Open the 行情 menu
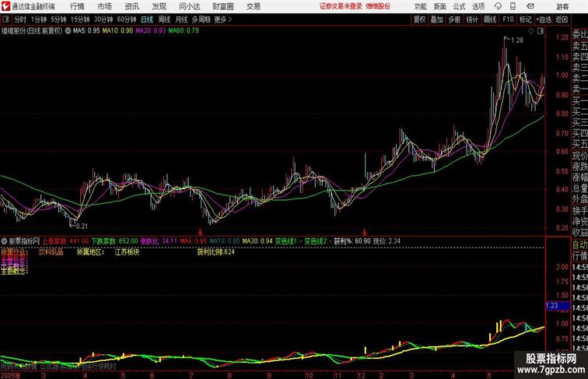Screen dimensions: 588x379 [x=77, y=6]
